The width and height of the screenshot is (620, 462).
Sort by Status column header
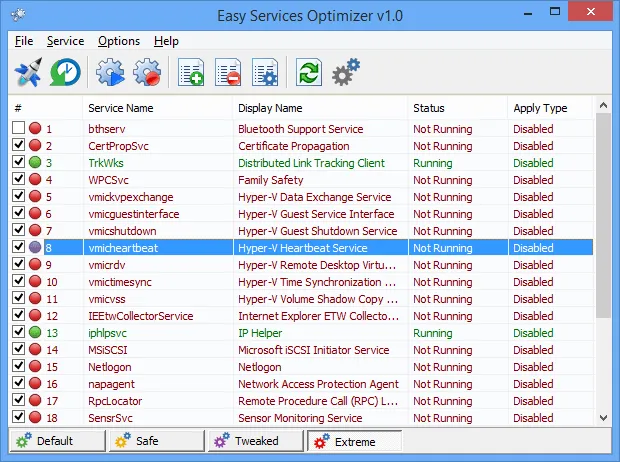458,108
